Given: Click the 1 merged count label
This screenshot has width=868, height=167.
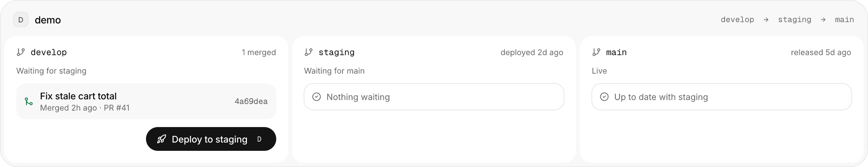Looking at the screenshot, I should point(259,52).
